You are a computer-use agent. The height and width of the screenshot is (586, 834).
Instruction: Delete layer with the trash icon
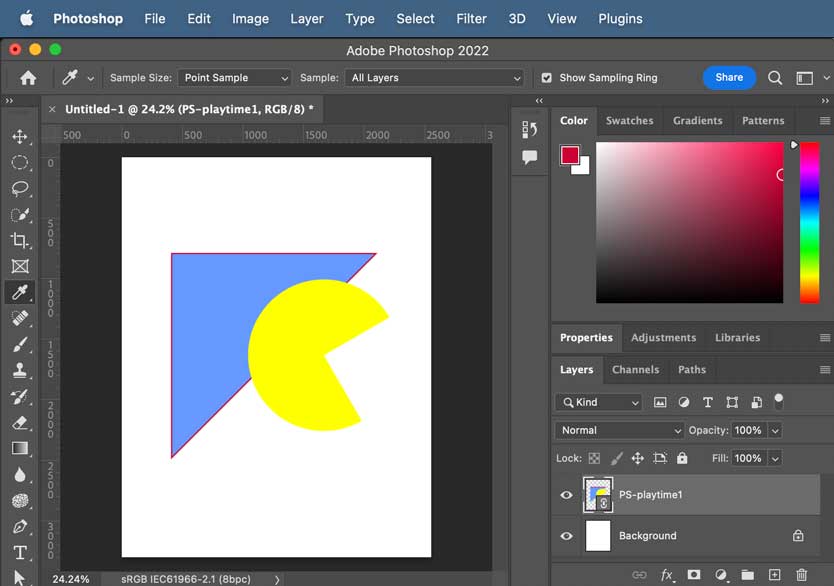pos(802,574)
